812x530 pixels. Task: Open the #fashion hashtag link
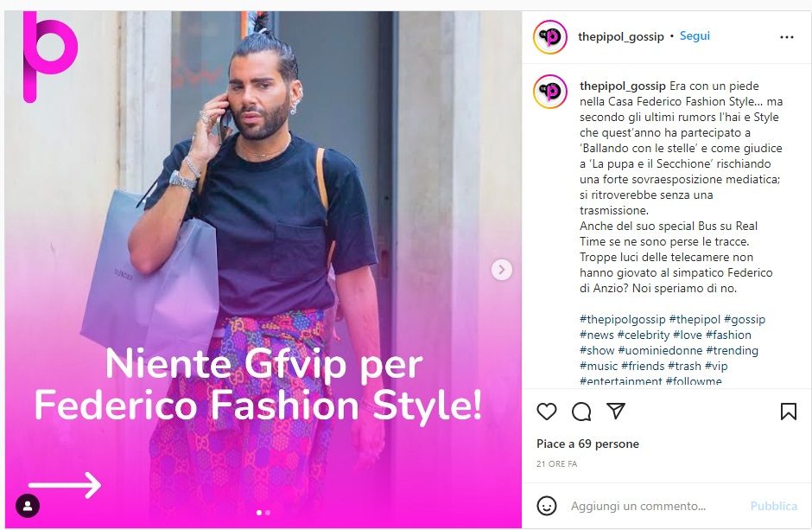click(x=728, y=335)
